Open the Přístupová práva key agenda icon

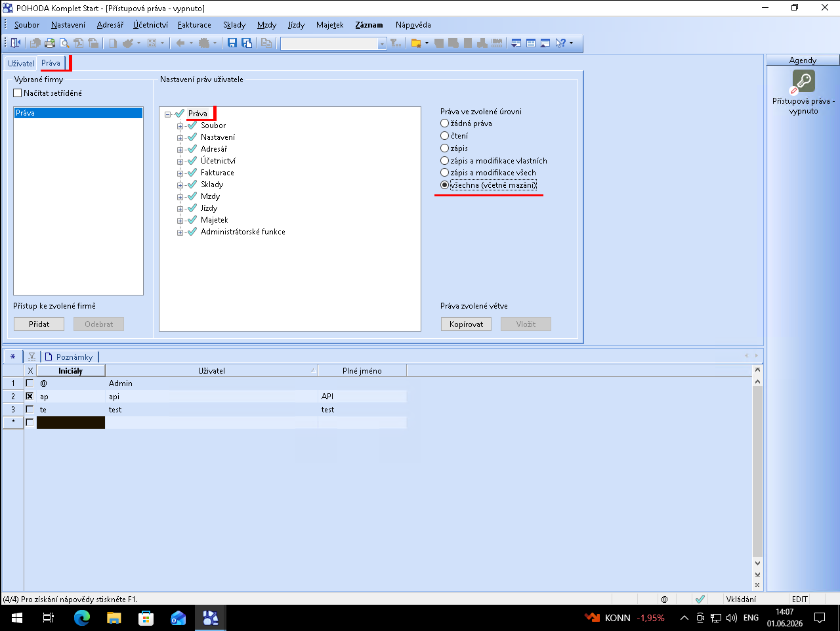pos(803,82)
